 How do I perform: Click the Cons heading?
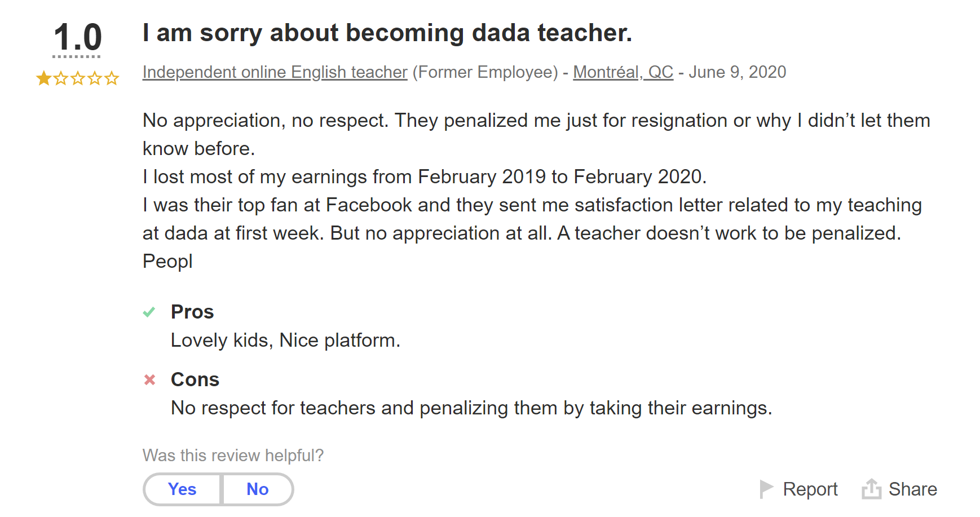pyautogui.click(x=195, y=379)
